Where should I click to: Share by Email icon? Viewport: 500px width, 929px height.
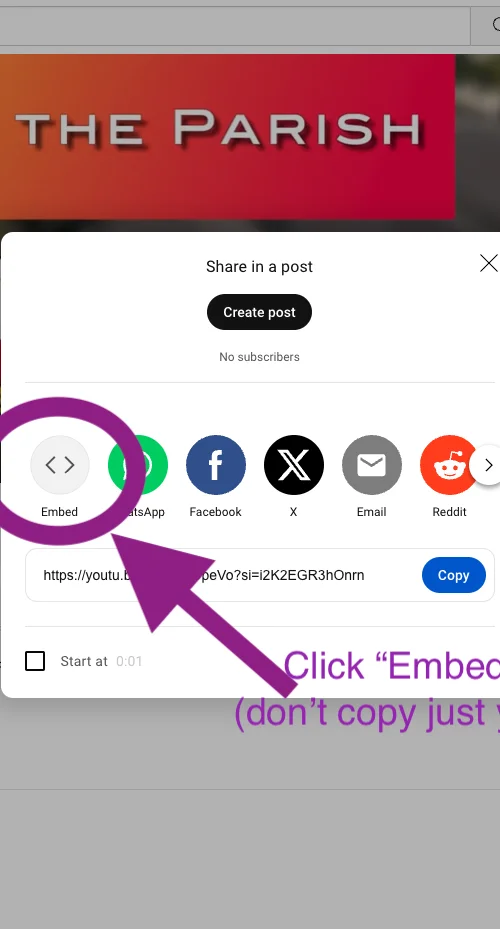click(371, 465)
